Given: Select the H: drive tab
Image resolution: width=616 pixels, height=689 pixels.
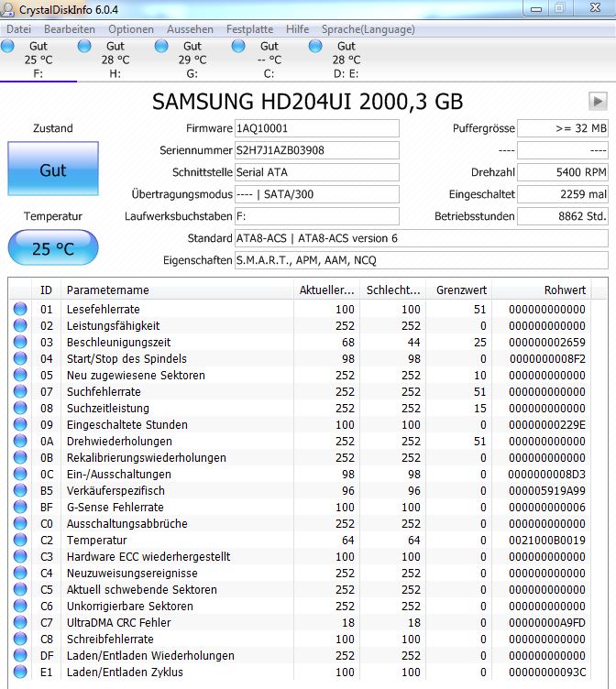Looking at the screenshot, I should (115, 60).
